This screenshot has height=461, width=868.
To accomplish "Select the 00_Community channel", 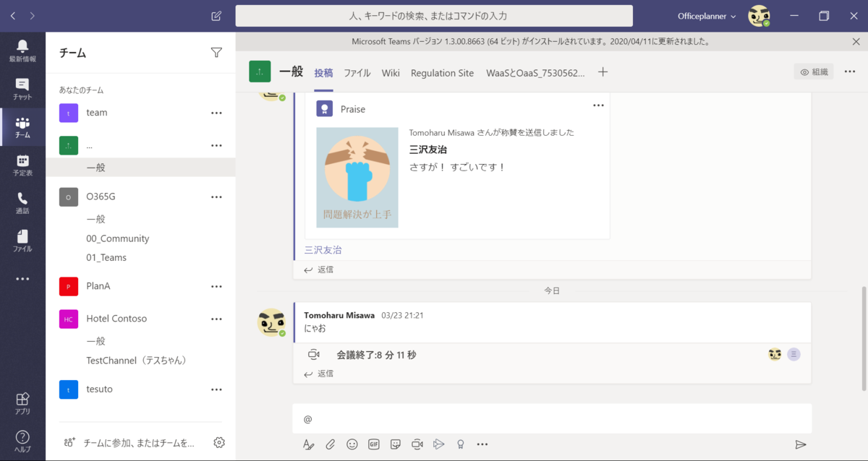I will click(118, 238).
